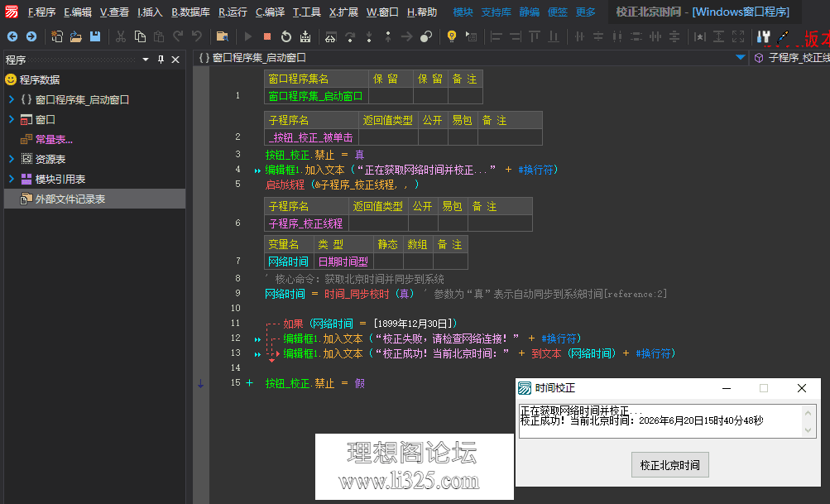This screenshot has width=830, height=504.
Task: Click the glasses view-variable debug icon
Action: 330,36
